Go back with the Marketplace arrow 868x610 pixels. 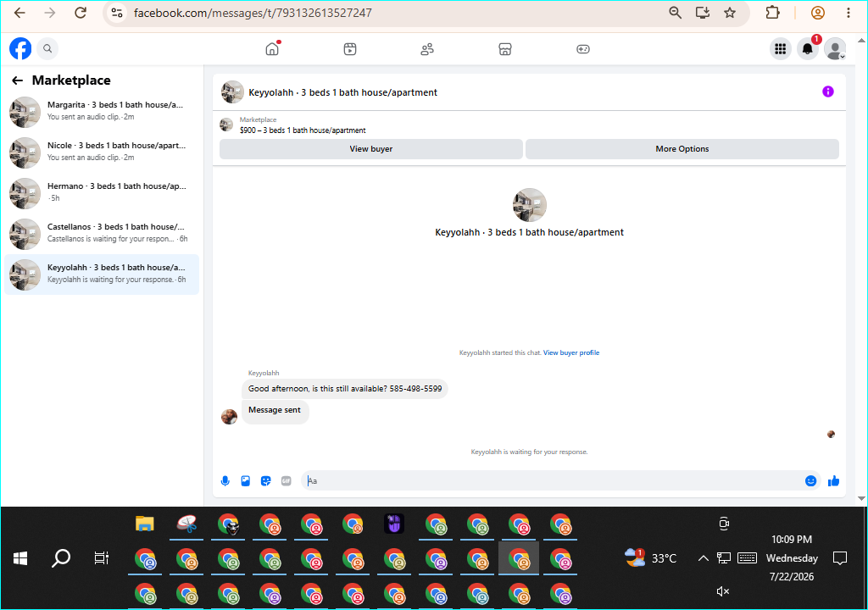[18, 80]
